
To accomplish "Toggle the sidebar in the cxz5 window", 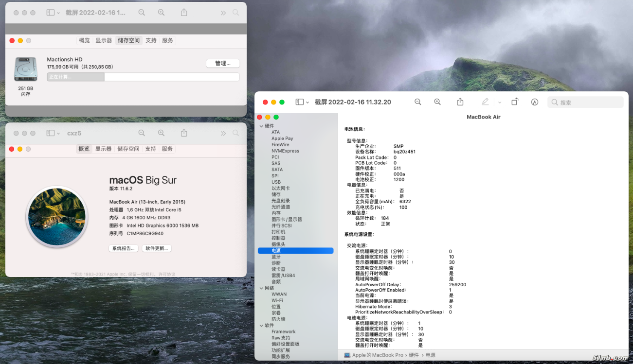I will 51,133.
